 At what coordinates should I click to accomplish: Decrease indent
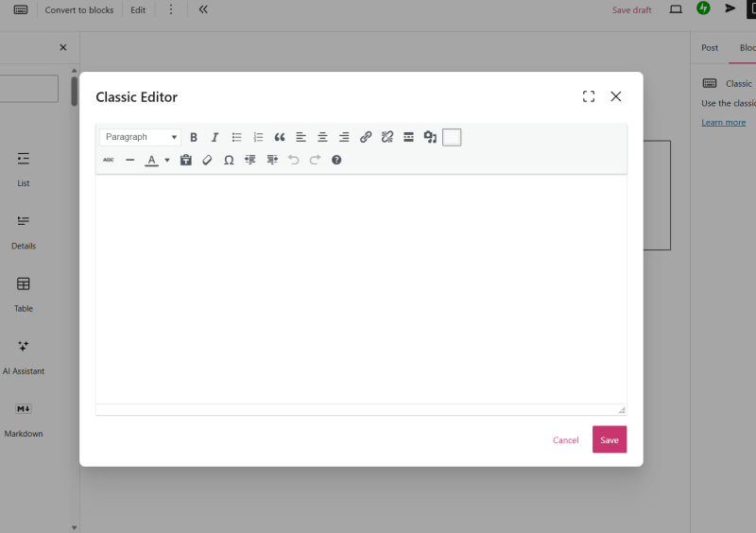point(250,160)
